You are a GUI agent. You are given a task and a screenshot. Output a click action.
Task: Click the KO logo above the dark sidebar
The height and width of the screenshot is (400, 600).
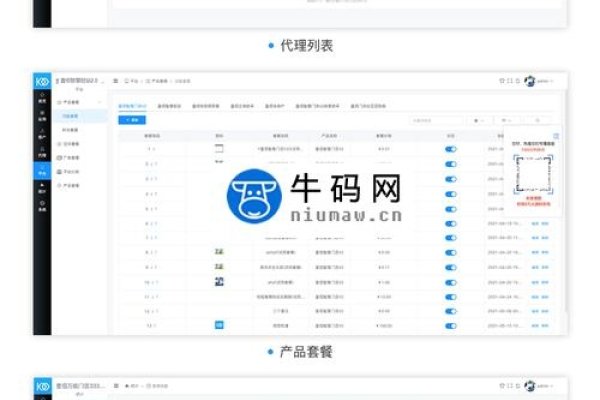click(x=42, y=81)
